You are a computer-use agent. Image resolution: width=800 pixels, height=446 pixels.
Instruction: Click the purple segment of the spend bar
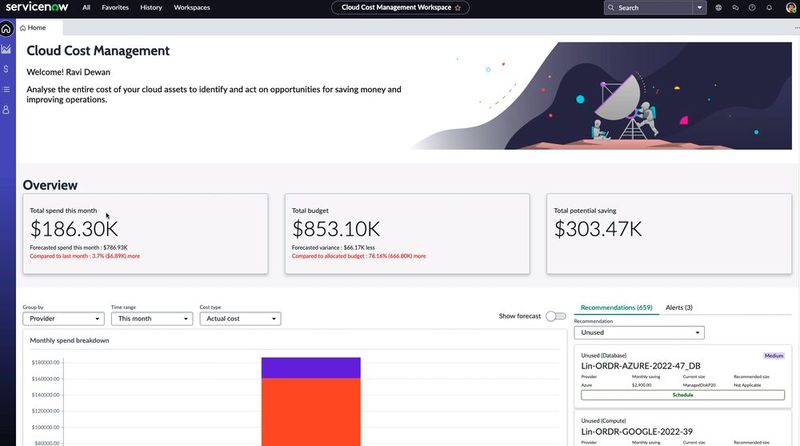point(311,367)
